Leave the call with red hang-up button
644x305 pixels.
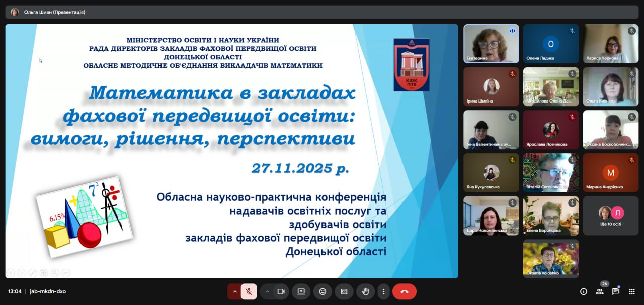[x=404, y=291]
